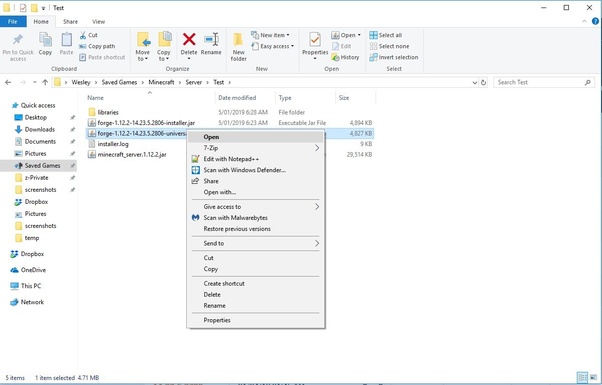Open Downloads in the sidebar
Image resolution: width=602 pixels, height=385 pixels.
[40, 130]
